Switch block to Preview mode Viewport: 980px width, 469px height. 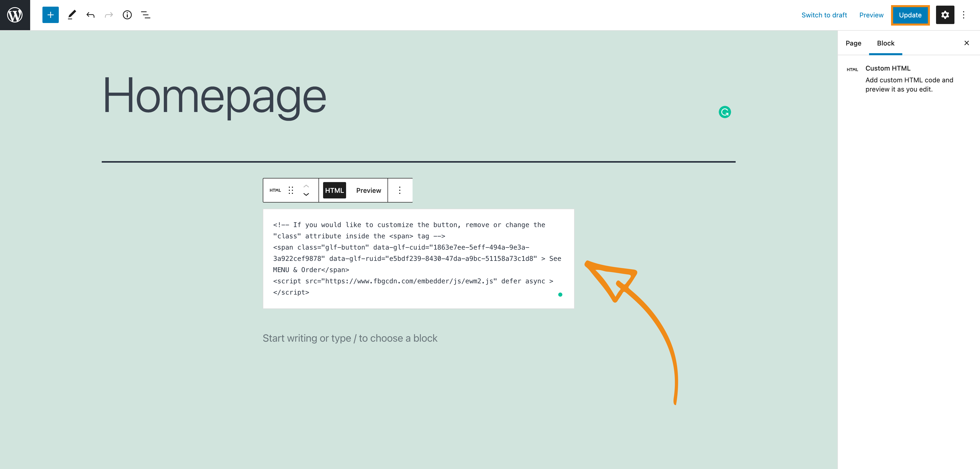point(369,190)
